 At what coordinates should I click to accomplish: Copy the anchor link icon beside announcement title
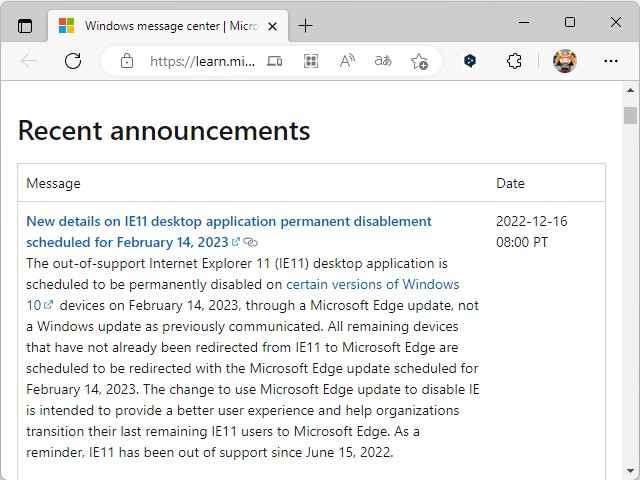251,243
